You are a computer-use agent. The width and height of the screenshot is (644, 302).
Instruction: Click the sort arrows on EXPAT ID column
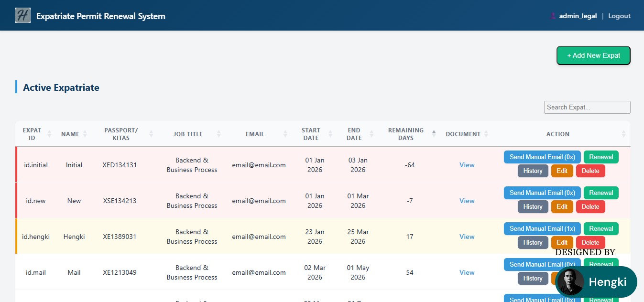tap(49, 134)
